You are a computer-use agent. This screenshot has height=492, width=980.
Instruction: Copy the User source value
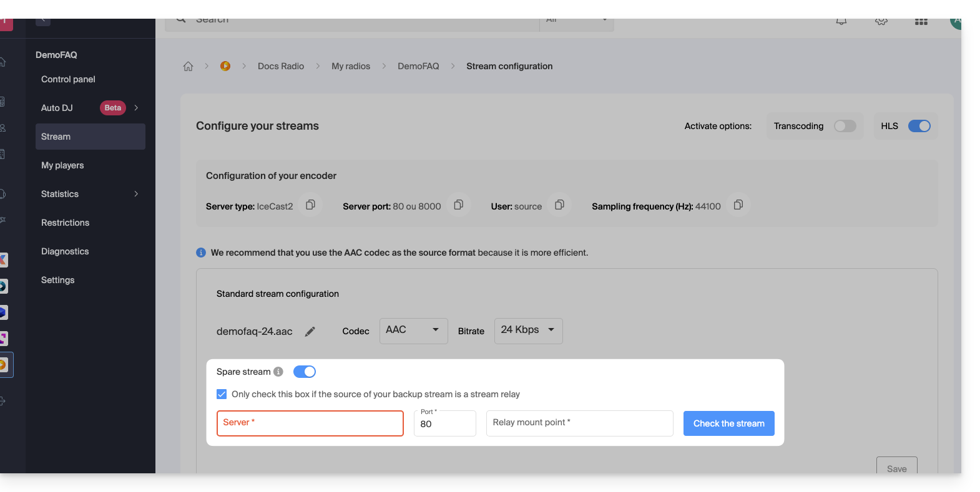[559, 205]
